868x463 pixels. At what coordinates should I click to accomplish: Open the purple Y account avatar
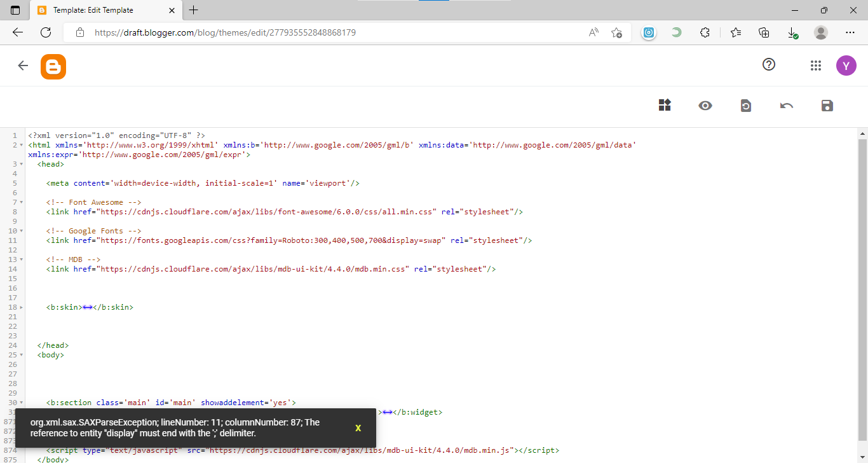click(x=846, y=66)
